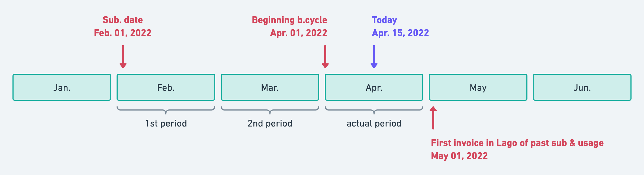Click the Sub. date Feb. 01, 2022 label

click(x=123, y=26)
